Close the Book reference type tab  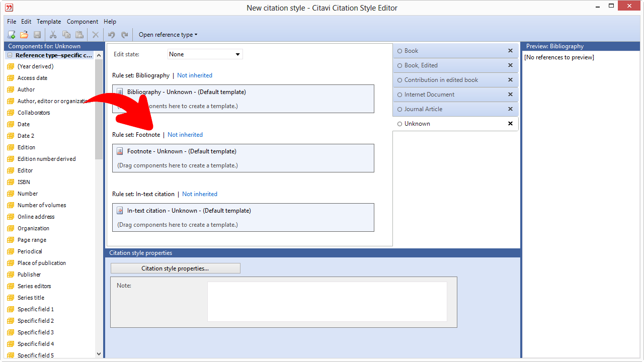click(510, 51)
